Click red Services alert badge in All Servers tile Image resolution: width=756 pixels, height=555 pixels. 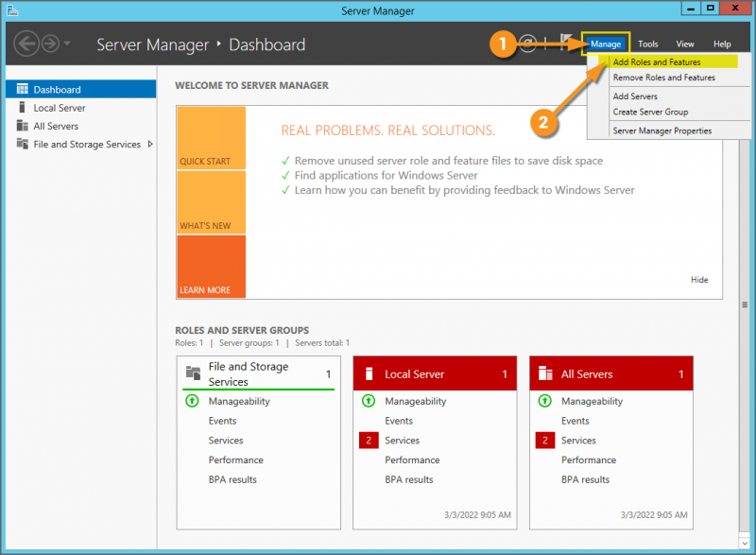(x=545, y=441)
